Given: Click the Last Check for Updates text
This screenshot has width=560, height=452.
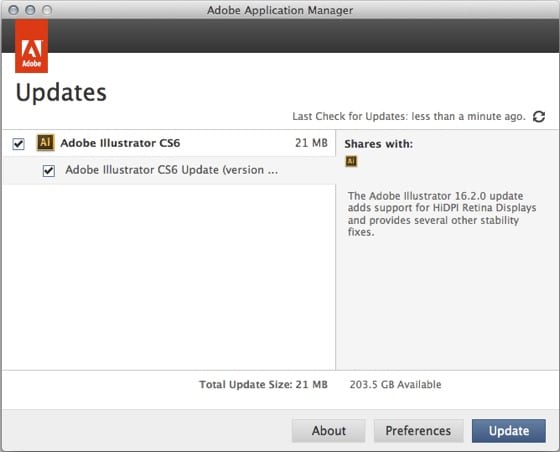Looking at the screenshot, I should point(409,116).
